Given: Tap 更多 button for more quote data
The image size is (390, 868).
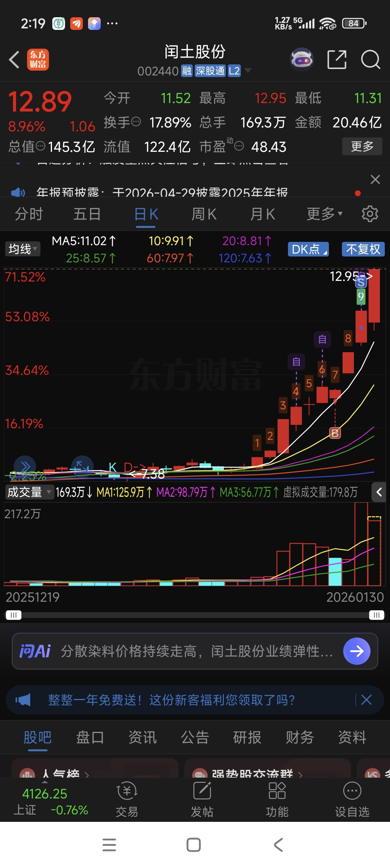Looking at the screenshot, I should (362, 146).
